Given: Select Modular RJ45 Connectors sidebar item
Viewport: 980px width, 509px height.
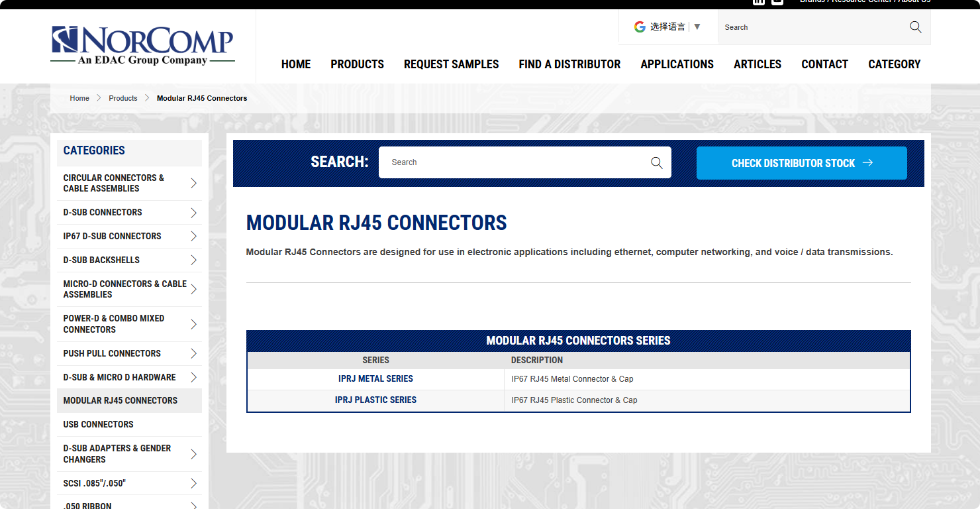Looking at the screenshot, I should (x=129, y=400).
